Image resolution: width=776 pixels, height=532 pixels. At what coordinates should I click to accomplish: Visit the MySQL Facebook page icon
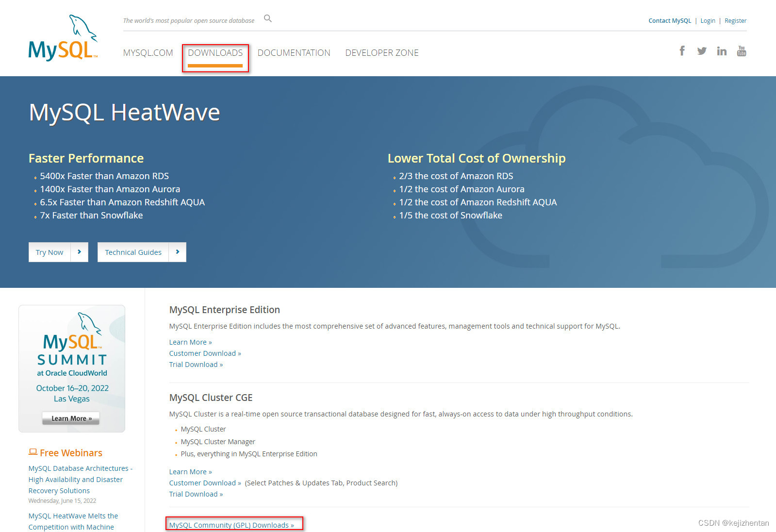(x=682, y=51)
